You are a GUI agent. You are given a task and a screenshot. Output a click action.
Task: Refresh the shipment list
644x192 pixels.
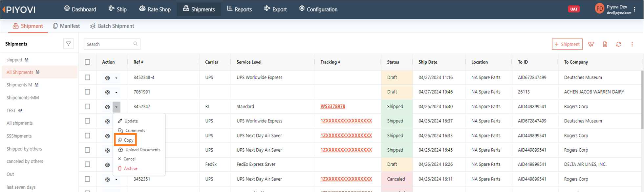pos(618,44)
